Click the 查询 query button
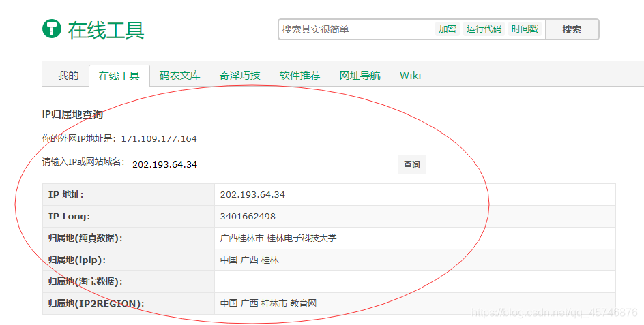The height and width of the screenshot is (325, 644). click(411, 165)
